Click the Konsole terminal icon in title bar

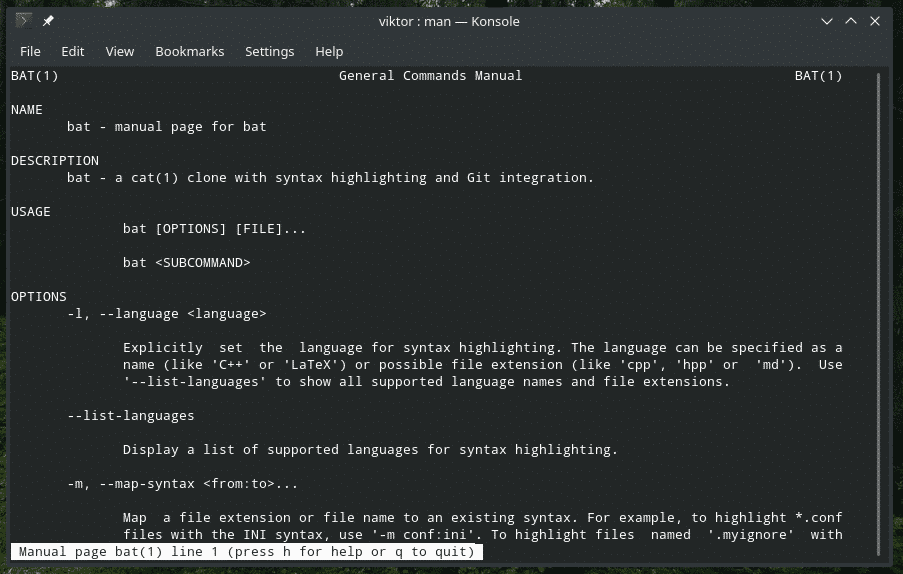24,21
